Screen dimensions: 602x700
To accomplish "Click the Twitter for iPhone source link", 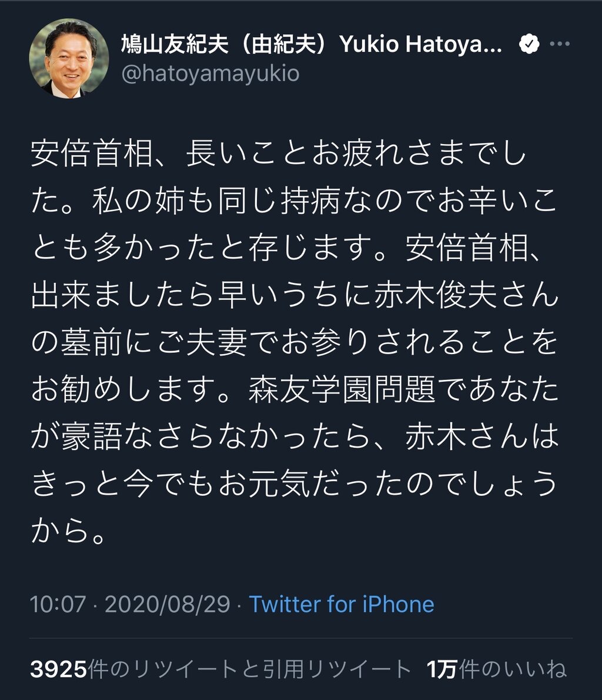I will click(342, 604).
